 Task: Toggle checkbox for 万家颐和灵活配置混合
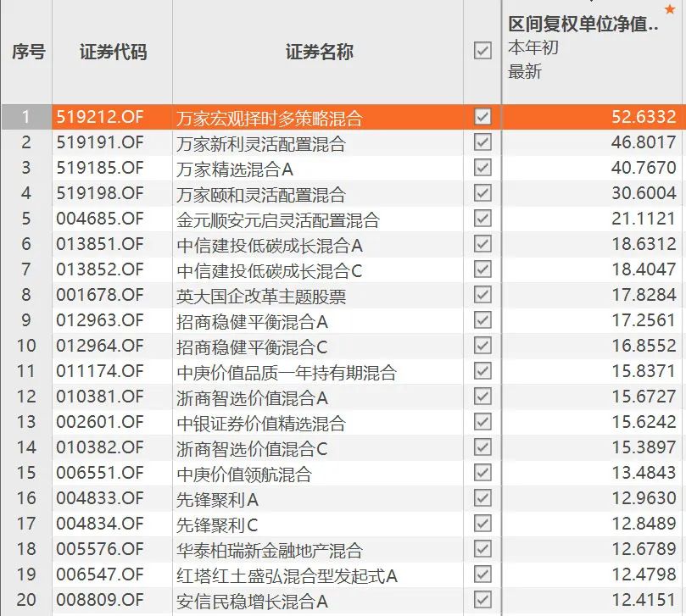(482, 193)
